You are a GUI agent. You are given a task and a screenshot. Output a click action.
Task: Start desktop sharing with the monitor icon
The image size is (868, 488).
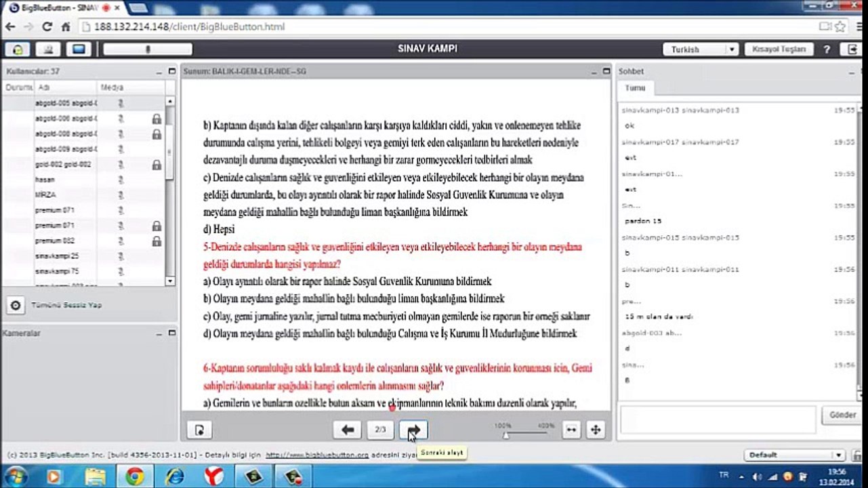click(x=79, y=49)
